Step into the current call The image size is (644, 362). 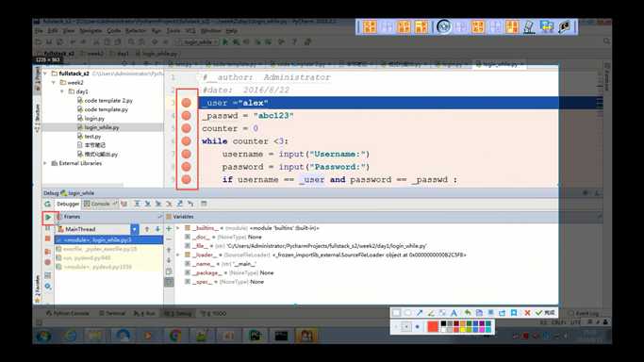pos(148,204)
